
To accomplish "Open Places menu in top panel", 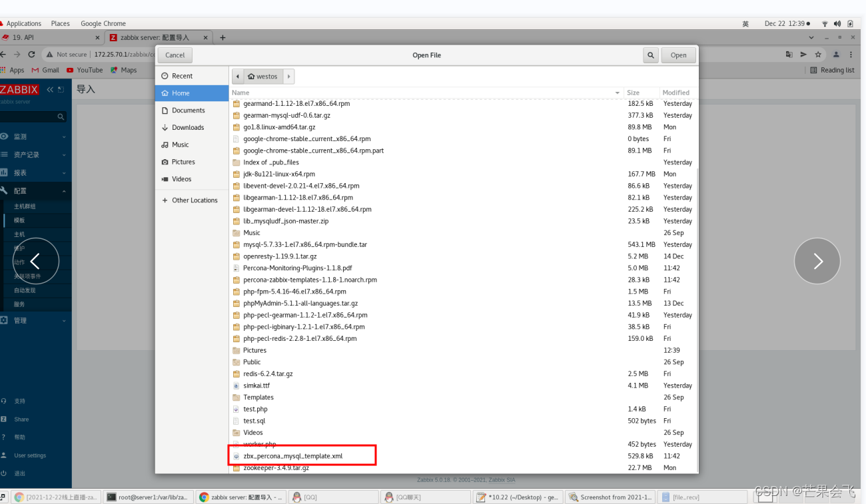I will click(60, 23).
